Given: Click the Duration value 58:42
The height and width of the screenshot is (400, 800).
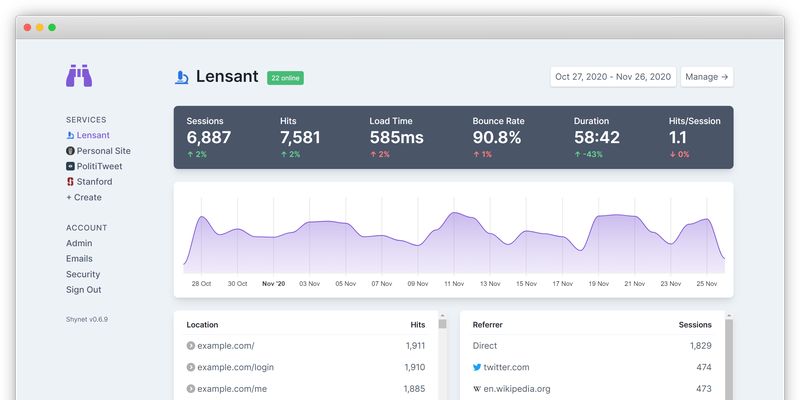Looking at the screenshot, I should 596,138.
